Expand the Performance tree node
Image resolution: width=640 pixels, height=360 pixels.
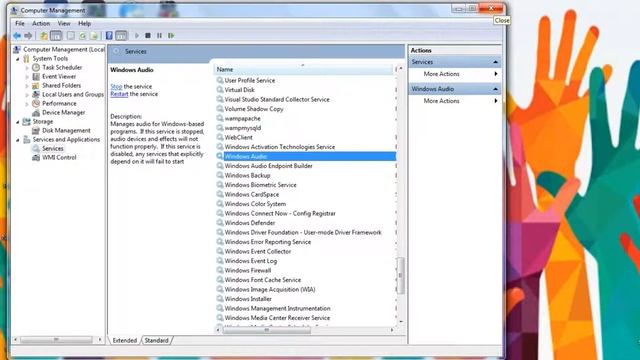pyautogui.click(x=27, y=104)
